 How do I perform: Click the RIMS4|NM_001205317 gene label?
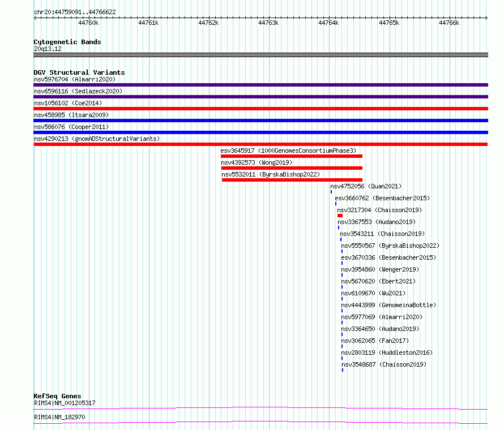pyautogui.click(x=65, y=403)
